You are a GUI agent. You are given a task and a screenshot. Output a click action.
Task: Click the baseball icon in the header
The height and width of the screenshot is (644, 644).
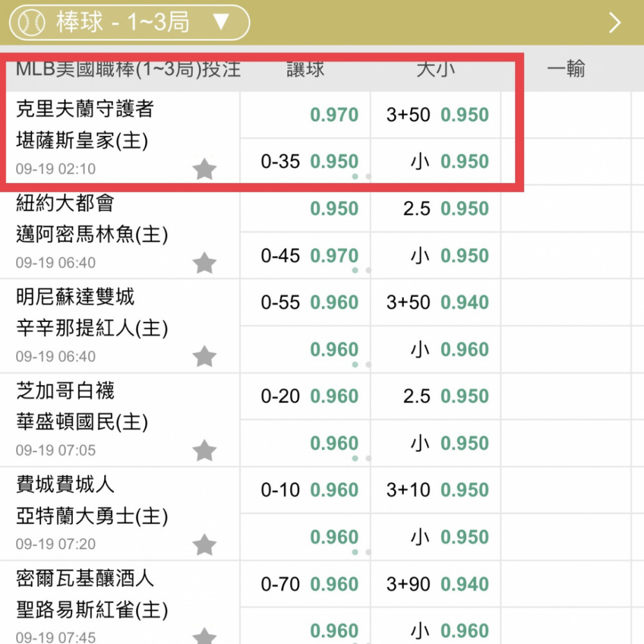tap(31, 22)
